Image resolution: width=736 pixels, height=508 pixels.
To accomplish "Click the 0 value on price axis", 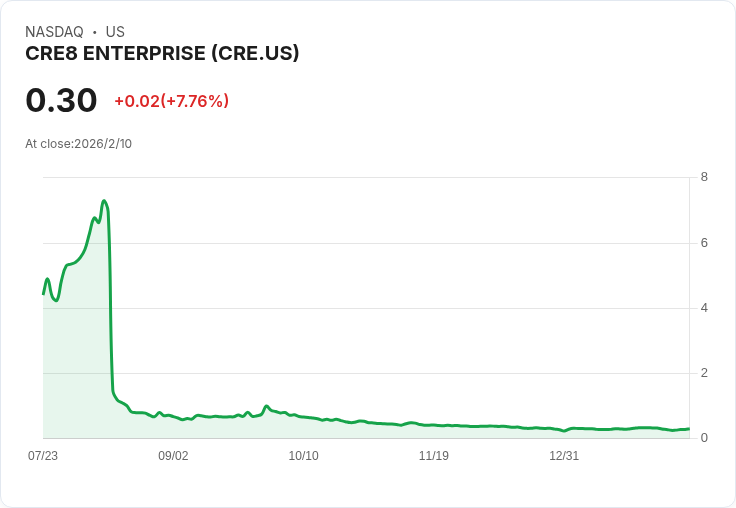I will click(704, 438).
